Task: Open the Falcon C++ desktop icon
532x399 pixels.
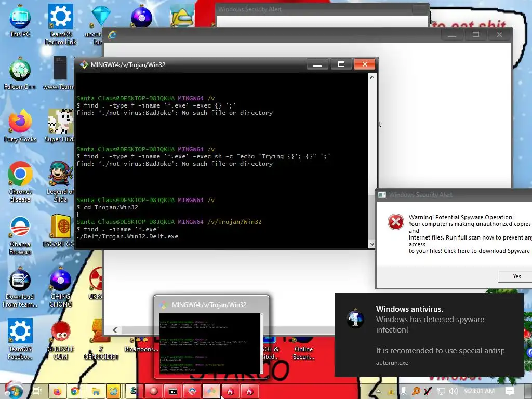Action: [x=20, y=73]
